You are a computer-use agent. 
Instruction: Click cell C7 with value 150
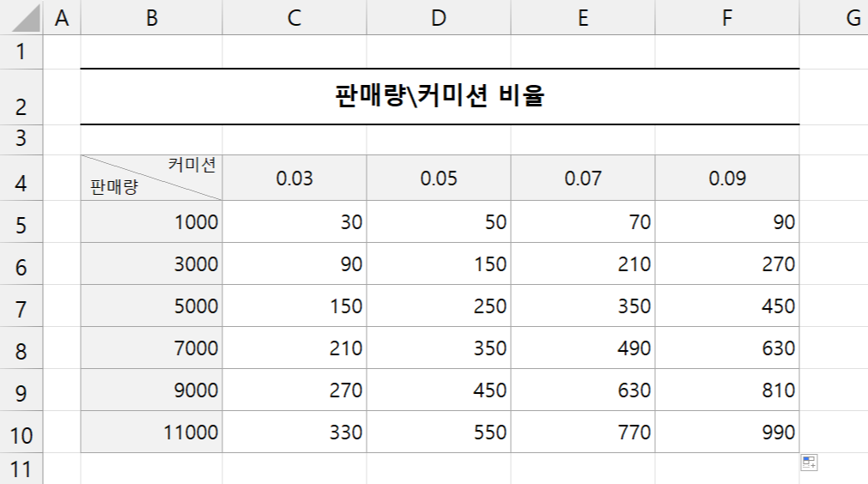click(x=294, y=306)
